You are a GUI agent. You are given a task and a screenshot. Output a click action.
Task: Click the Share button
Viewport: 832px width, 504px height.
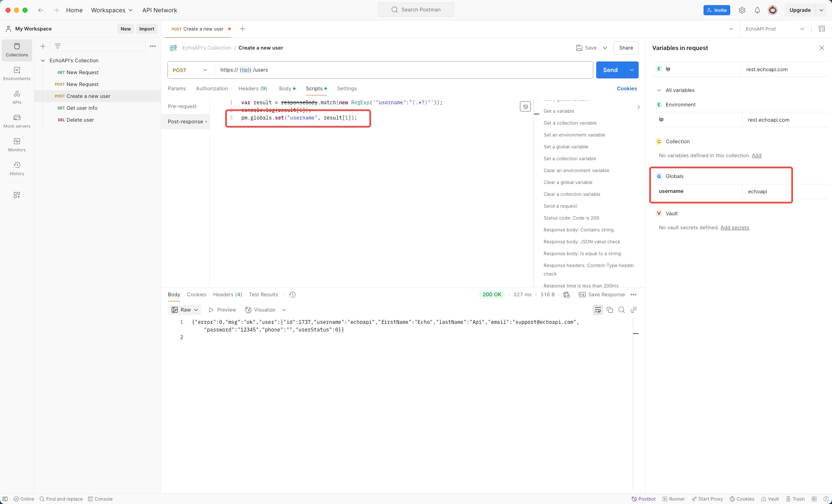click(626, 48)
